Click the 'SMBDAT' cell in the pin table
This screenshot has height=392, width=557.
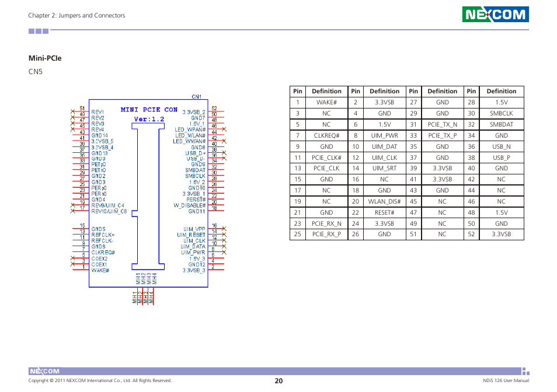[x=501, y=124]
